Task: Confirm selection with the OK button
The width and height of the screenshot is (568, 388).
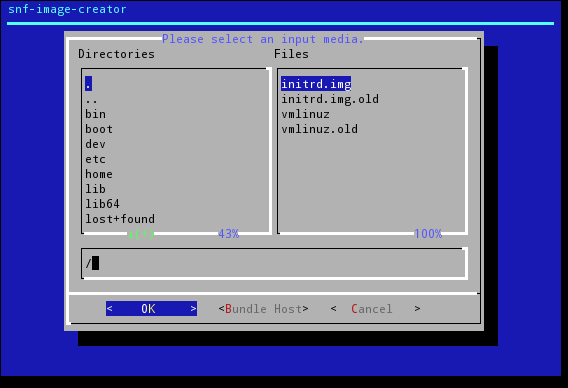Action: 151,309
